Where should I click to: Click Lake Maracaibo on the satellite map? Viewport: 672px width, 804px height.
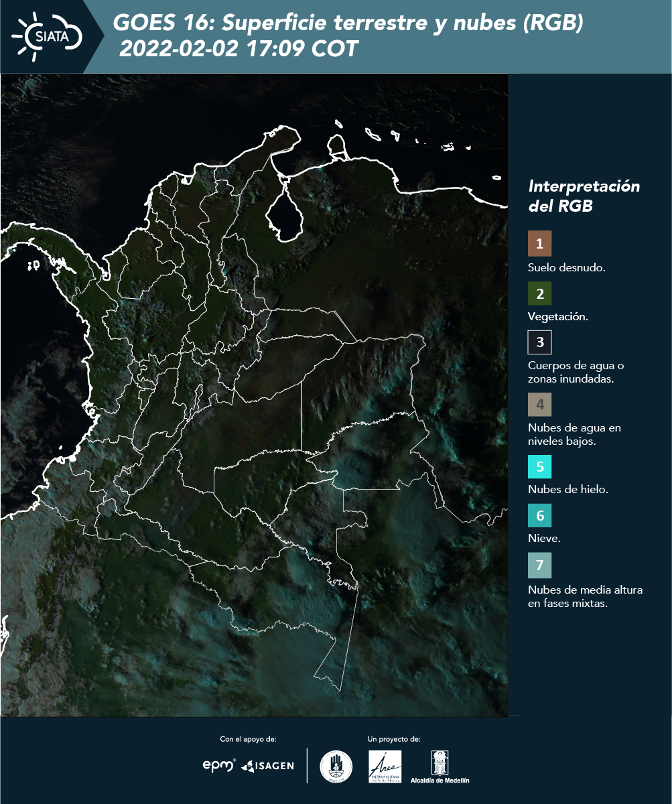(x=286, y=212)
